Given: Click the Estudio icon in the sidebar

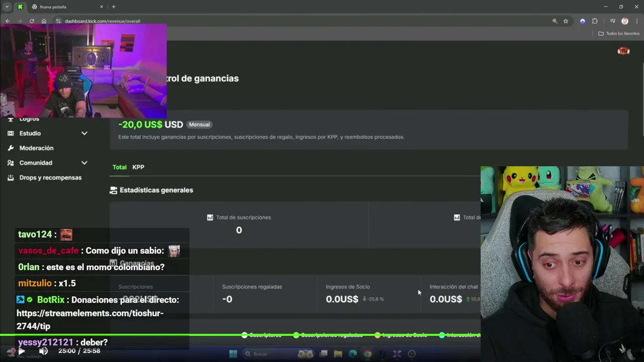Looking at the screenshot, I should pos(11,133).
